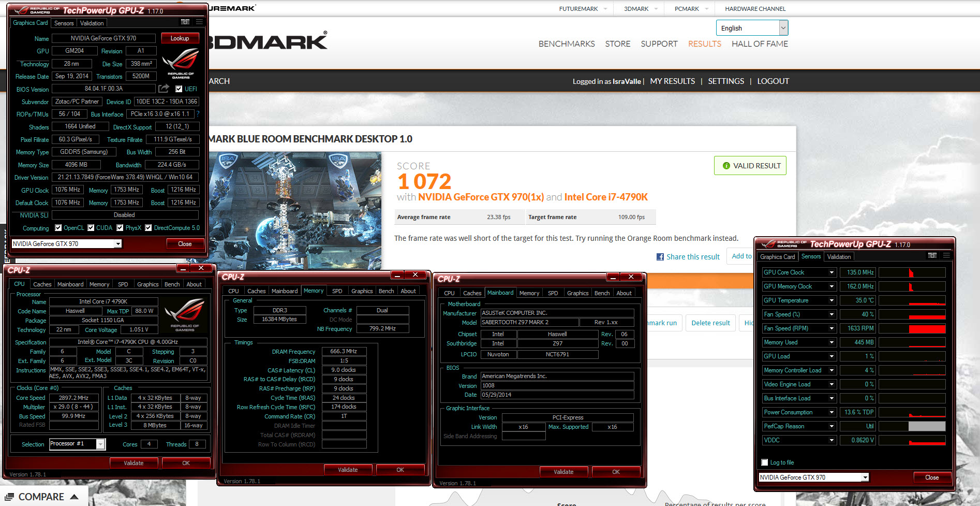This screenshot has width=980, height=506.
Task: Open the English language dropdown
Action: tap(752, 28)
